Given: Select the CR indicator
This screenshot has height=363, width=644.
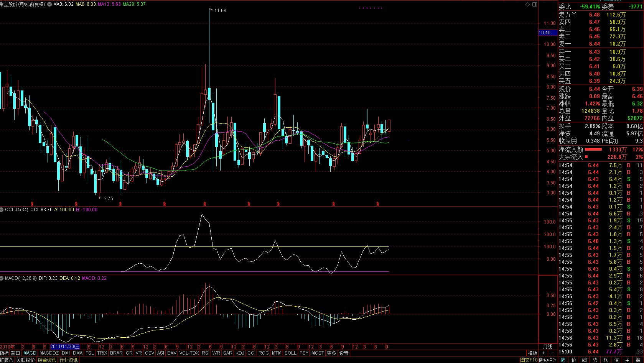Looking at the screenshot, I should click(129, 353).
